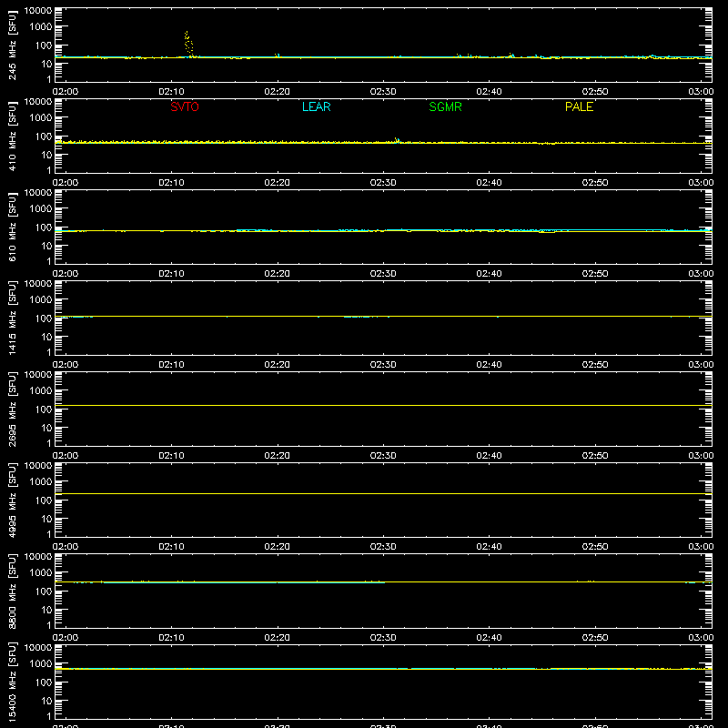Click the flat yellow flux line in 4995 MHz panel
The height and width of the screenshot is (728, 728).
click(383, 493)
